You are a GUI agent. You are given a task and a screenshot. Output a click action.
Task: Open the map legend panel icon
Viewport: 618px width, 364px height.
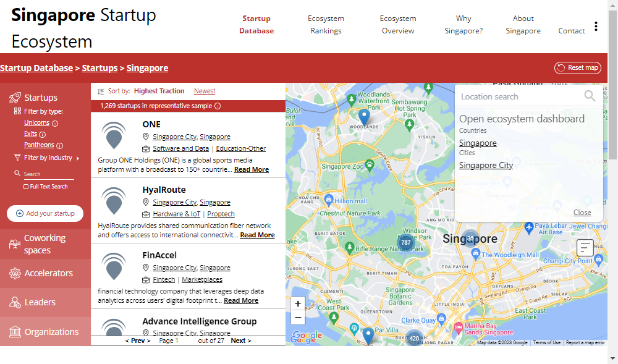(585, 248)
